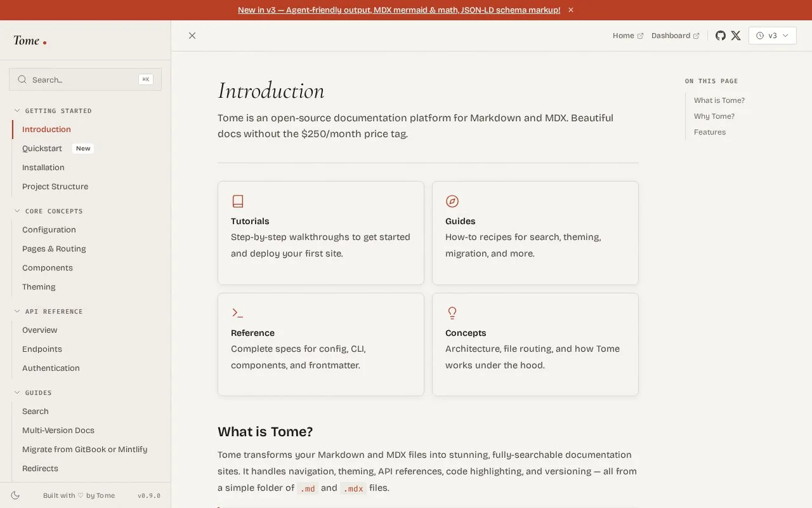Screen dimensions: 812x508
Task: Open the Theming page
Action: click(39, 287)
